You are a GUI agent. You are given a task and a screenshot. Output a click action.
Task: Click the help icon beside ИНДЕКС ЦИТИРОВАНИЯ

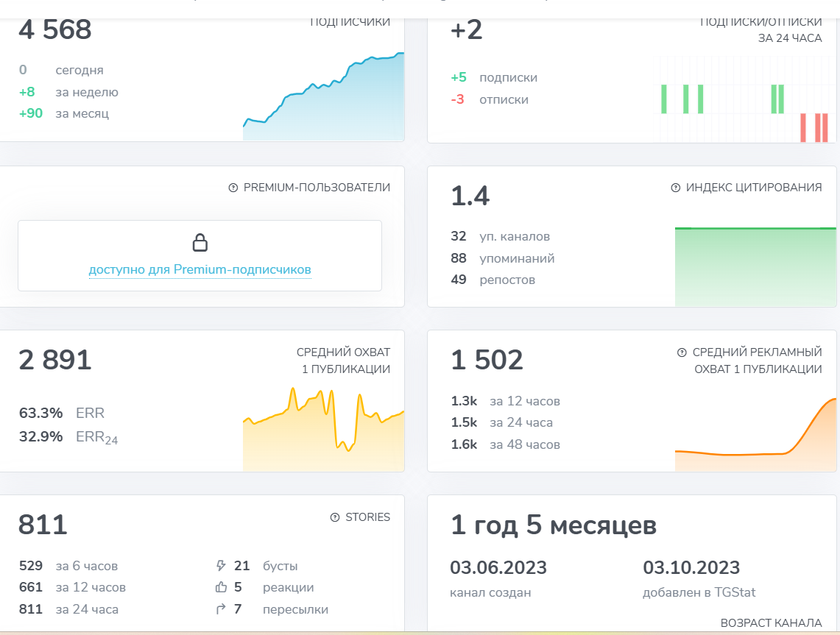[676, 188]
